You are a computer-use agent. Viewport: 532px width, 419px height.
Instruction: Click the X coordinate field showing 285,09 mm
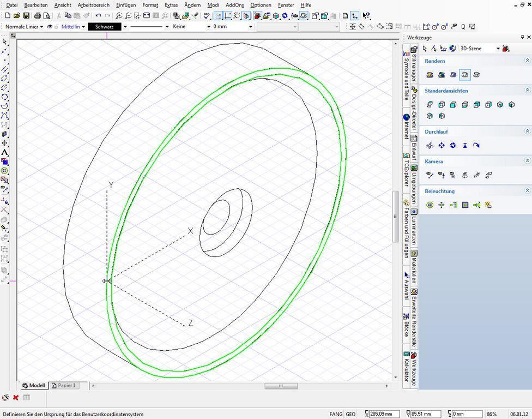pyautogui.click(x=384, y=414)
